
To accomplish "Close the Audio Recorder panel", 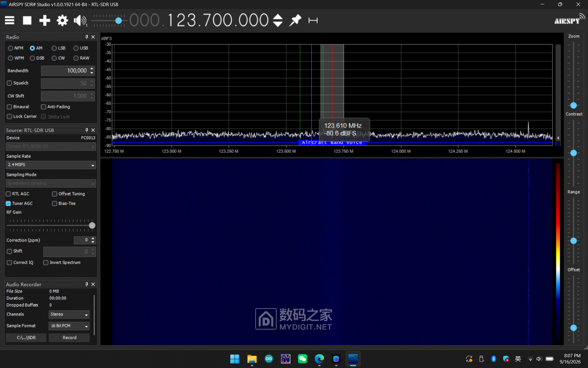I will [x=93, y=284].
